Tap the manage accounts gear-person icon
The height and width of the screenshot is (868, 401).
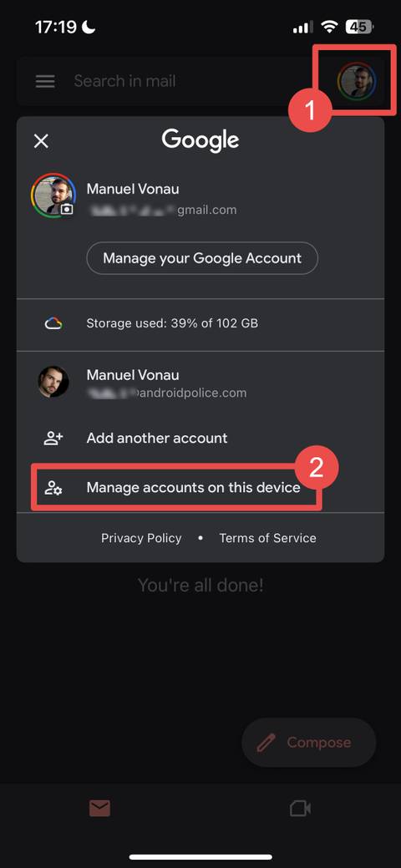pos(53,488)
